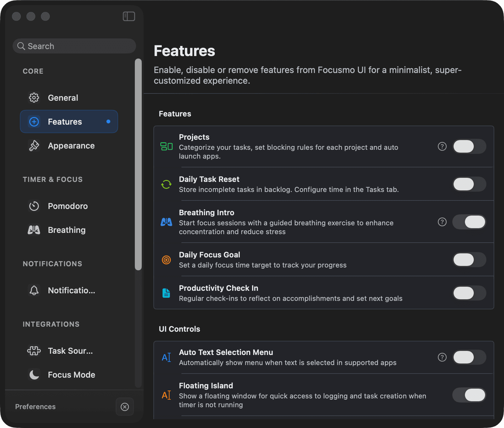Viewport: 504px width, 428px height.
Task: Go to the Pomodoro settings
Action: [69, 206]
